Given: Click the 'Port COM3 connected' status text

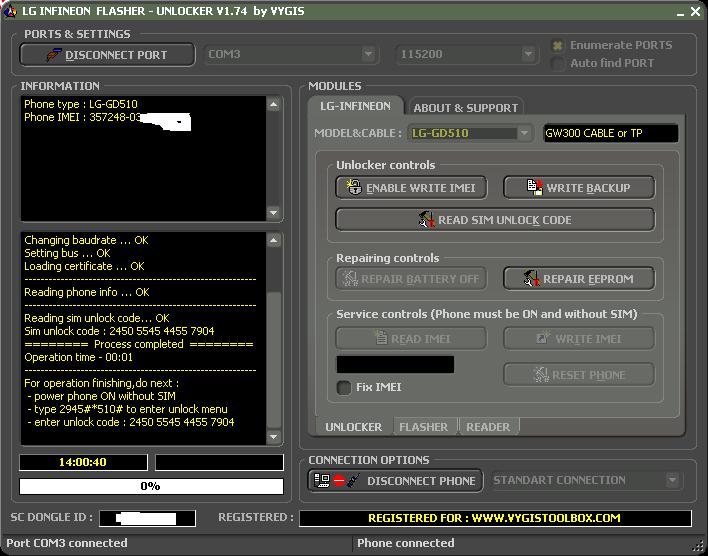Looking at the screenshot, I should pos(67,543).
